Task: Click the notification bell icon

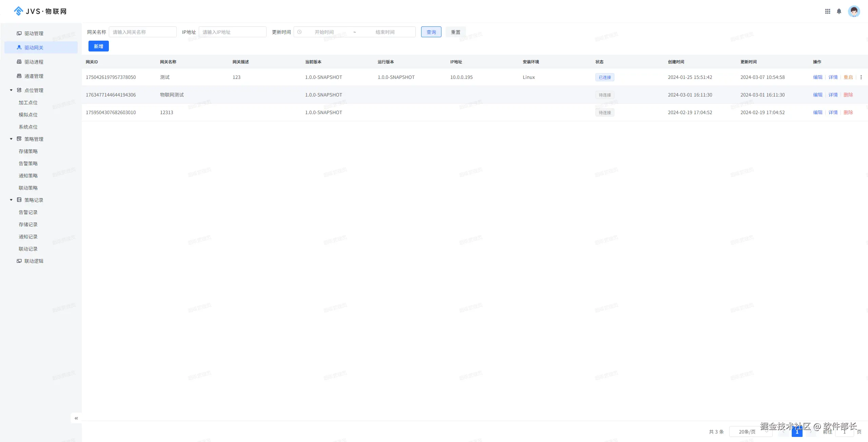Action: tap(839, 11)
